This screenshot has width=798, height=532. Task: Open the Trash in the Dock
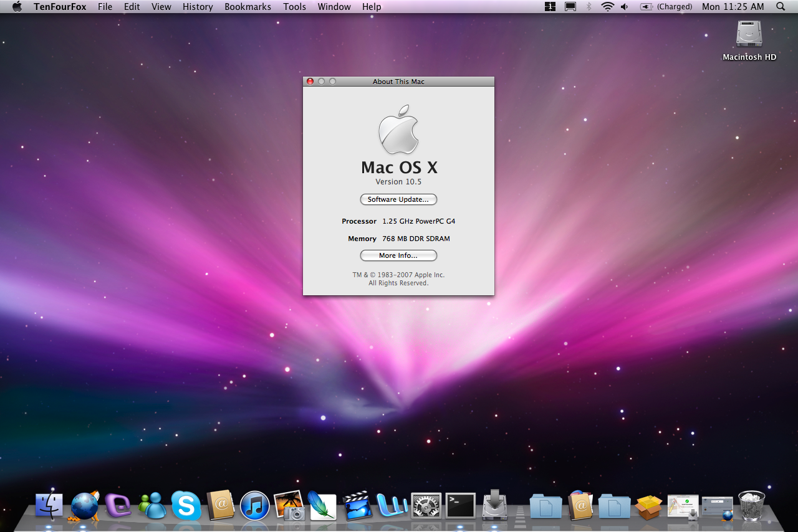(x=752, y=505)
